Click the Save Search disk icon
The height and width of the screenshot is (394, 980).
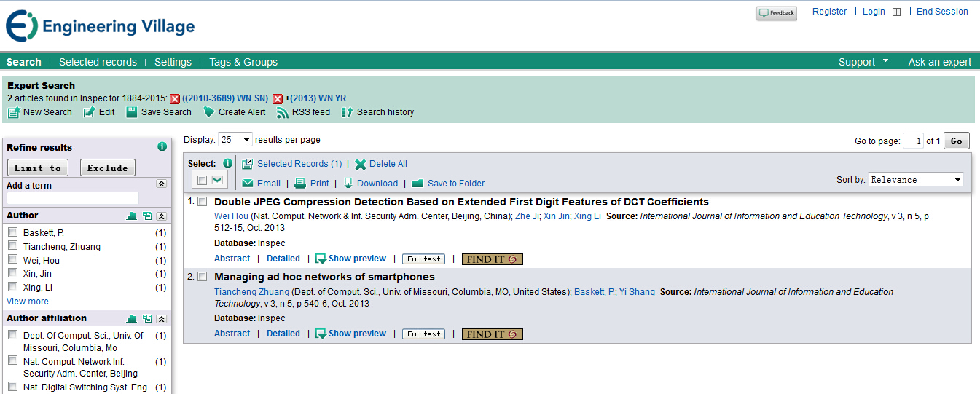click(x=132, y=112)
